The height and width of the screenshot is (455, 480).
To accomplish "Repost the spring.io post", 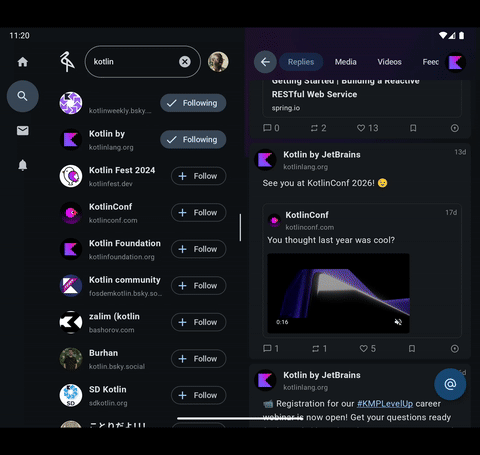I will click(x=318, y=128).
